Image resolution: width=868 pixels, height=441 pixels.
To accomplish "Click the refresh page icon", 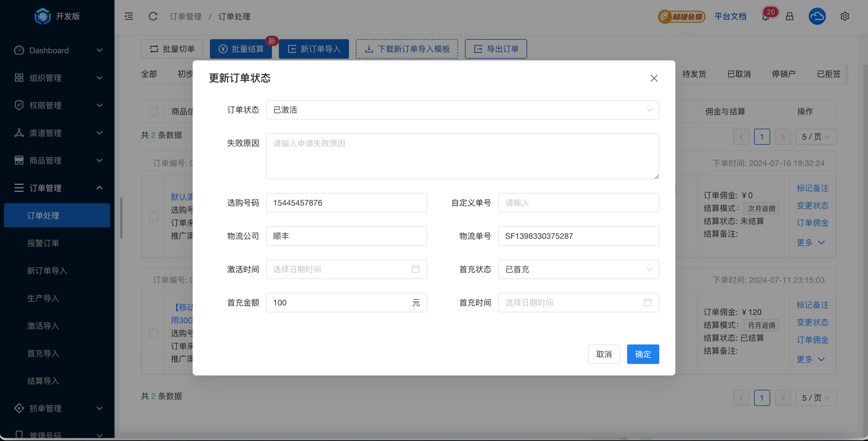I will (x=153, y=16).
